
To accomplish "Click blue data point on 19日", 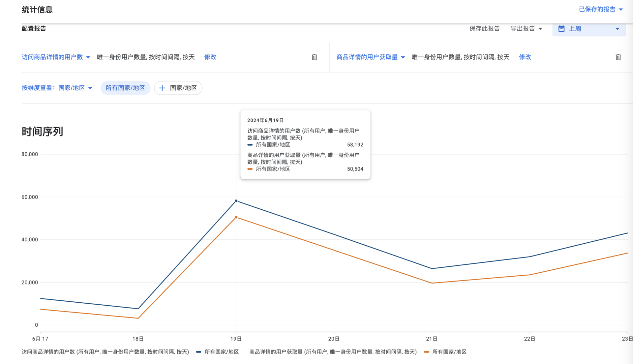I will (x=236, y=201).
